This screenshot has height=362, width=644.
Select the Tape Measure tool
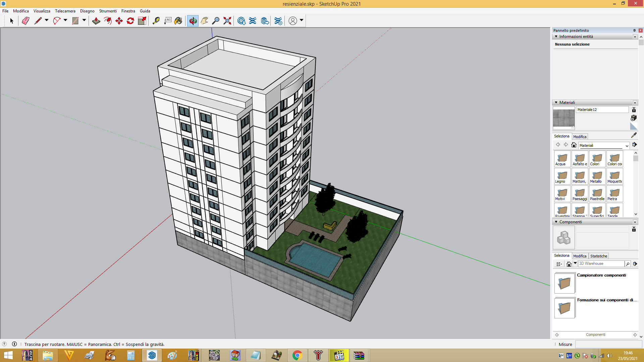click(156, 21)
